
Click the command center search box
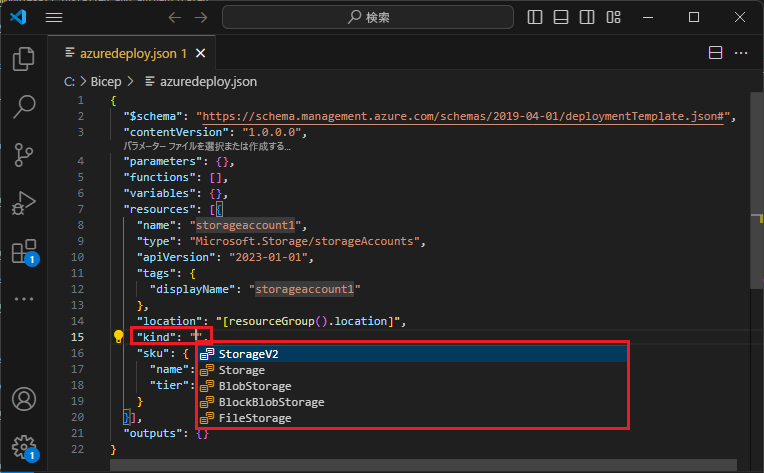[367, 18]
